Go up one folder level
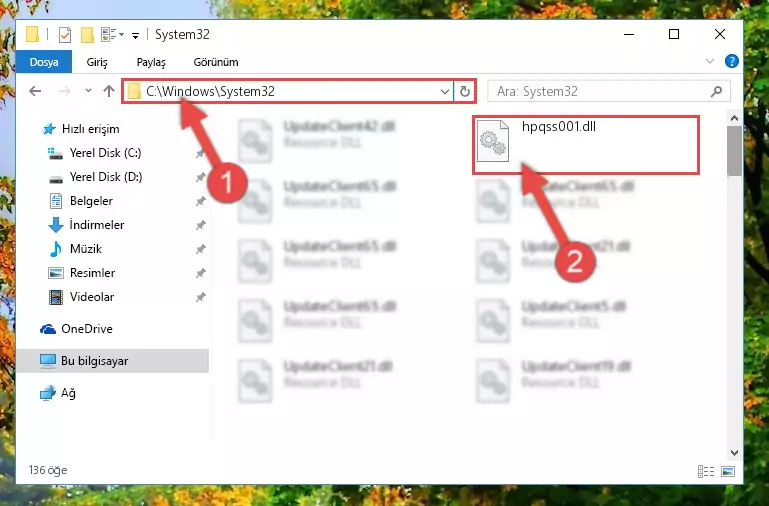The image size is (769, 506). [109, 91]
